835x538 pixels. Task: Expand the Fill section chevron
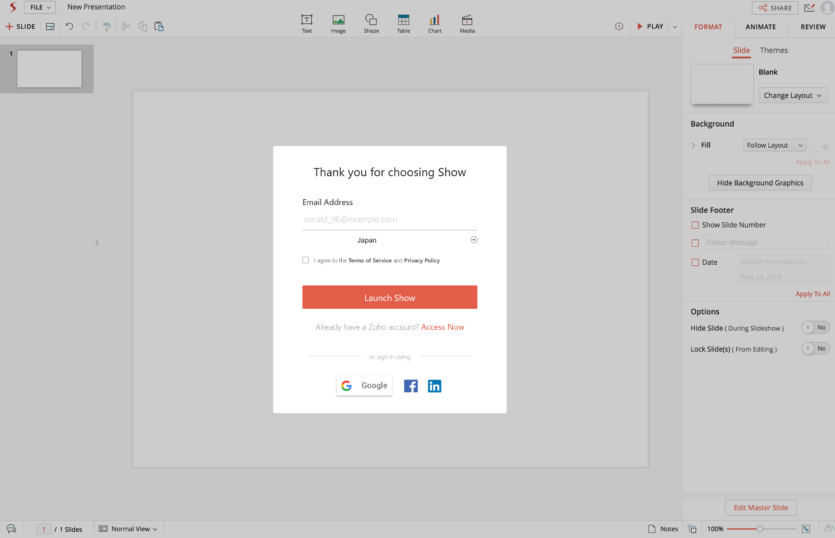click(x=693, y=145)
